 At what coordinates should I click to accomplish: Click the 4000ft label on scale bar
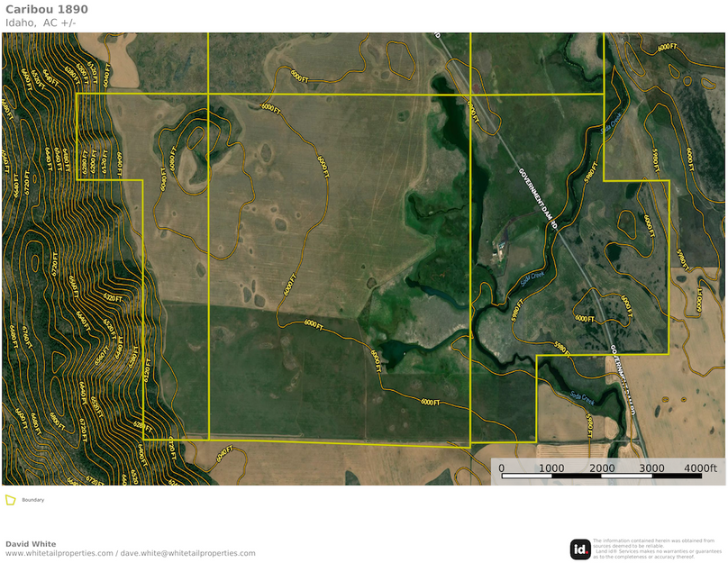click(x=700, y=468)
